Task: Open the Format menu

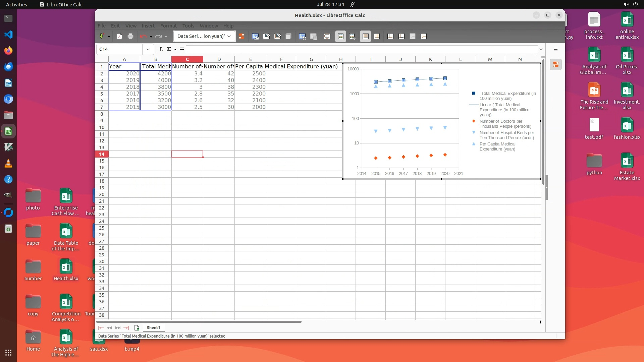Action: click(x=168, y=26)
